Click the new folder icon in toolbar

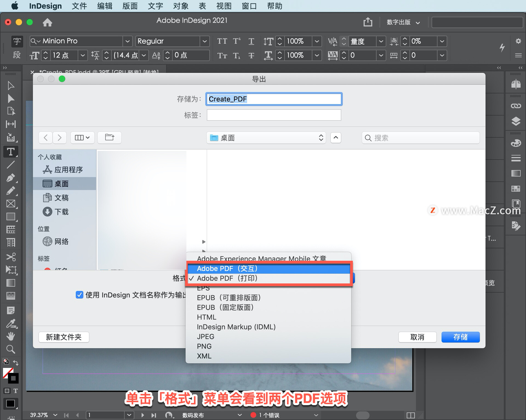click(x=110, y=137)
